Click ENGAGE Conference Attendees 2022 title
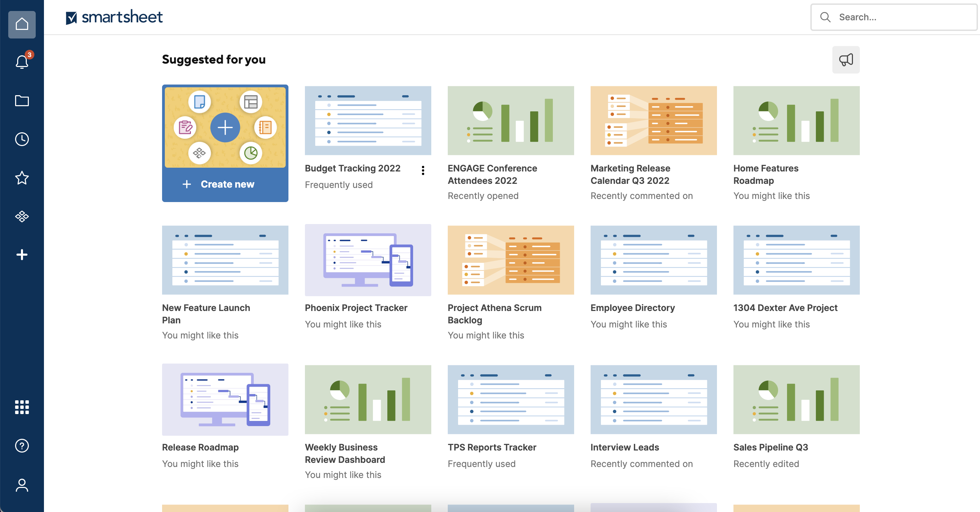The width and height of the screenshot is (980, 512). pos(492,174)
